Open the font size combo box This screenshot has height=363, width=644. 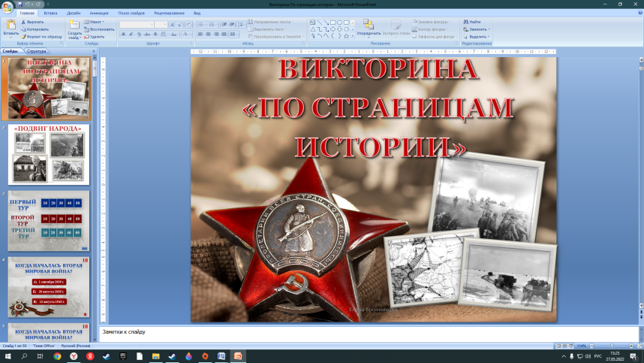point(161,24)
